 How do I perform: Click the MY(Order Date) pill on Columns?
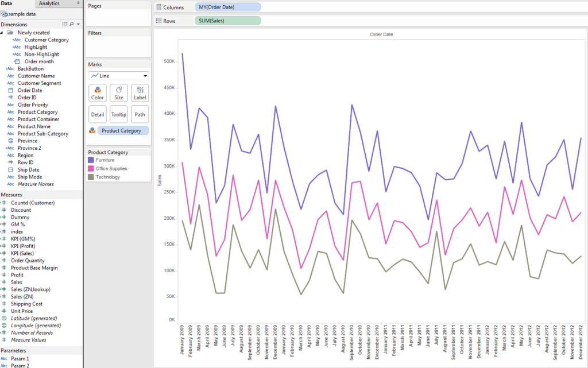[x=227, y=7]
